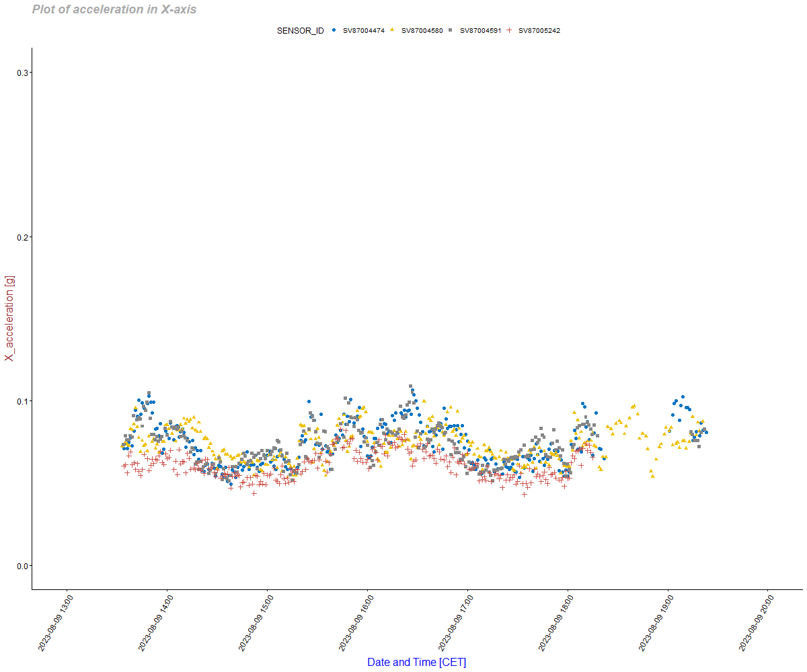This screenshot has width=807, height=672.
Task: Click the red plus legend marker for SV87005242
Action: coord(509,30)
